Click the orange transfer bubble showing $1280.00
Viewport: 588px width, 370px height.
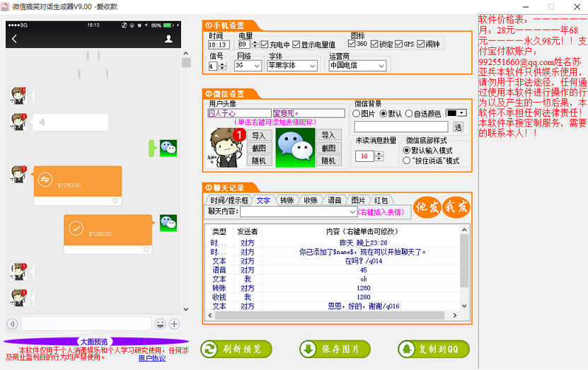tap(78, 185)
